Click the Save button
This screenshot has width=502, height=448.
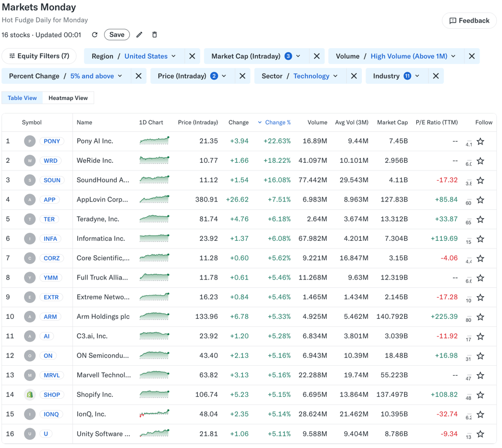coord(117,34)
